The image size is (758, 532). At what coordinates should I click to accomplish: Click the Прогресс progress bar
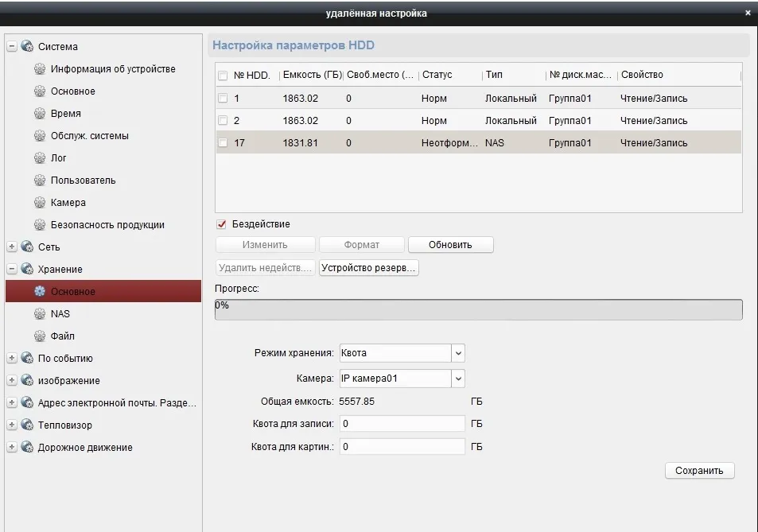coord(478,309)
